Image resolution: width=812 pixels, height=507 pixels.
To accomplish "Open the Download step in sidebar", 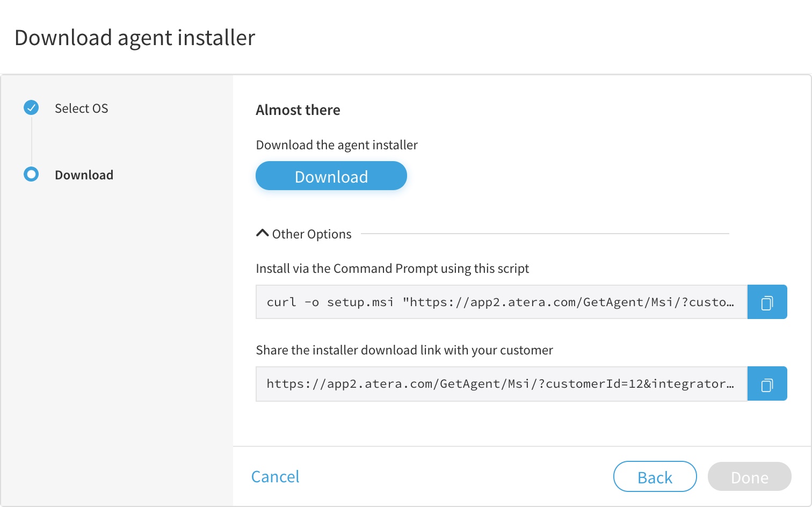I will click(x=84, y=175).
